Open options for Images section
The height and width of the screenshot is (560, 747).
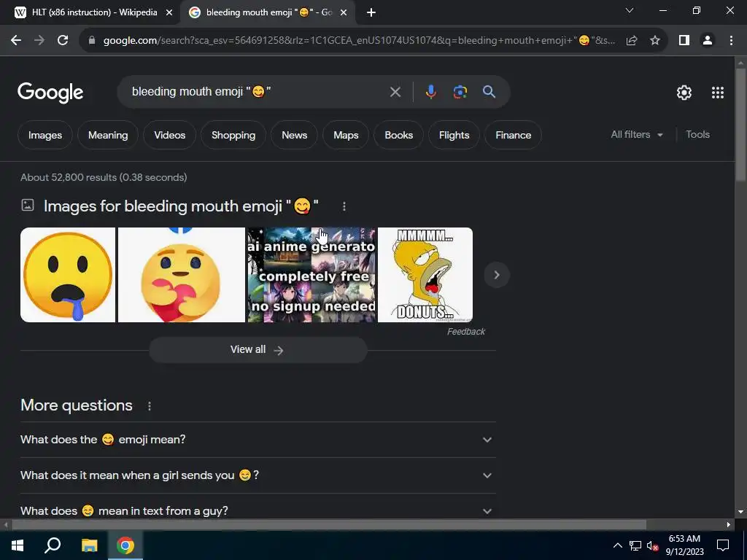click(x=344, y=206)
